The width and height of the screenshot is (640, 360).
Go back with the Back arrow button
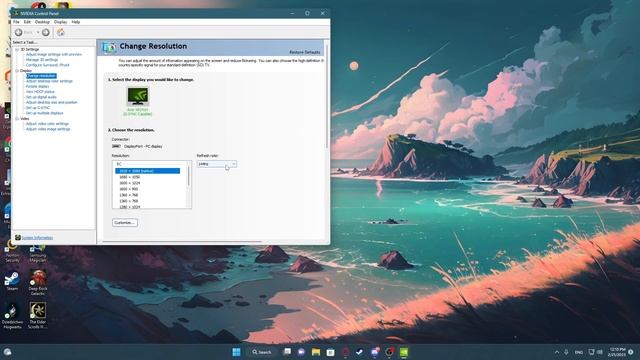pyautogui.click(x=19, y=32)
